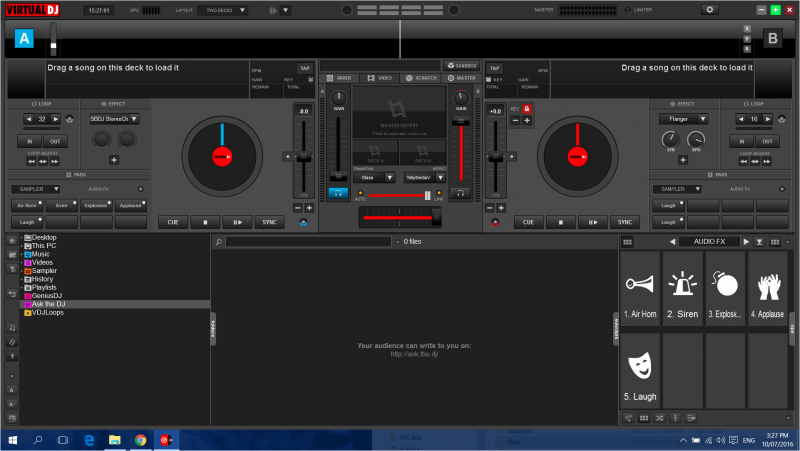Open the Glass video transition dropdown
The height and width of the screenshot is (451, 800).
(x=374, y=178)
